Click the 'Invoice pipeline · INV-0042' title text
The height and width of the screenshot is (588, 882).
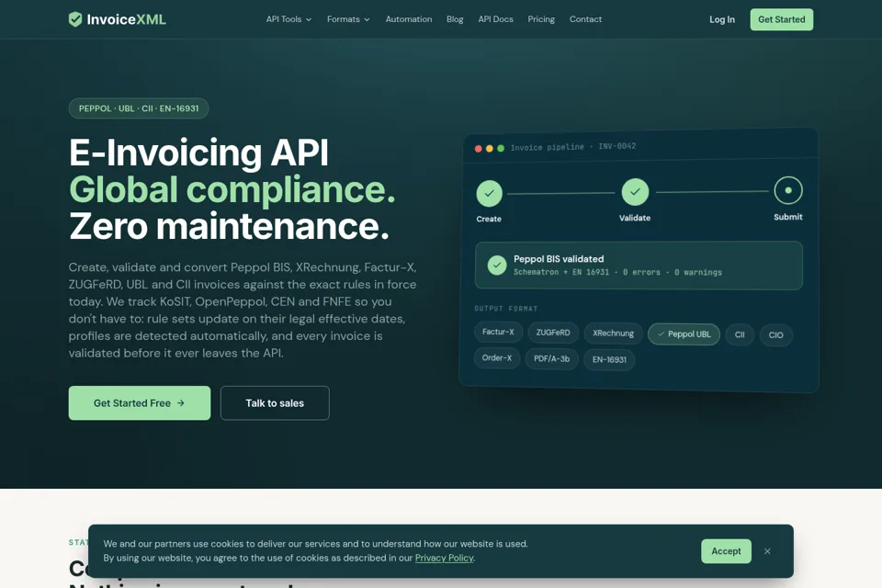point(573,147)
